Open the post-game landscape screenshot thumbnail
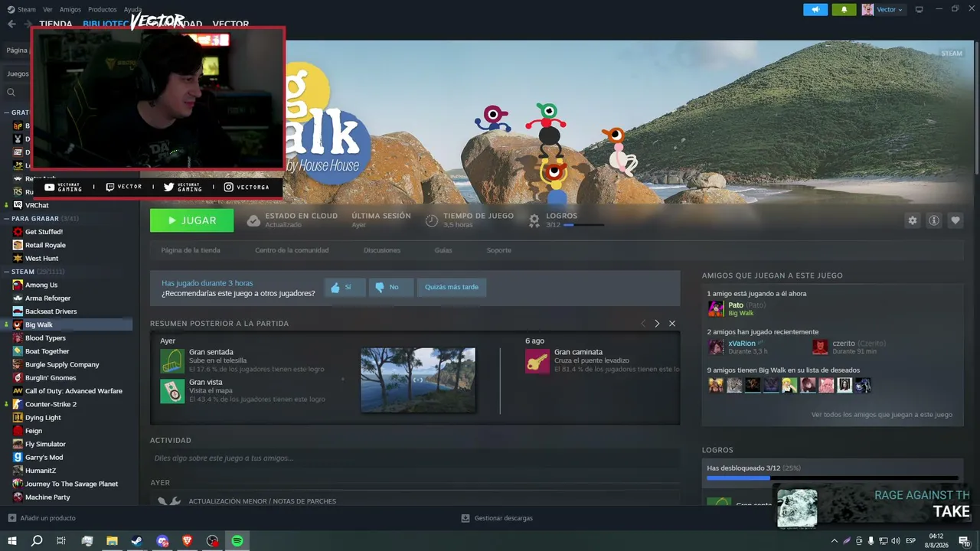The height and width of the screenshot is (551, 980). (418, 380)
